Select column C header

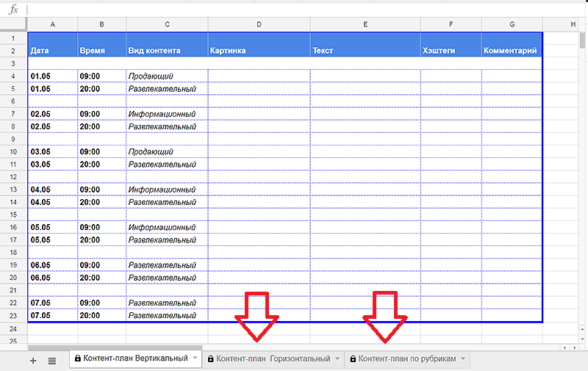pos(167,24)
